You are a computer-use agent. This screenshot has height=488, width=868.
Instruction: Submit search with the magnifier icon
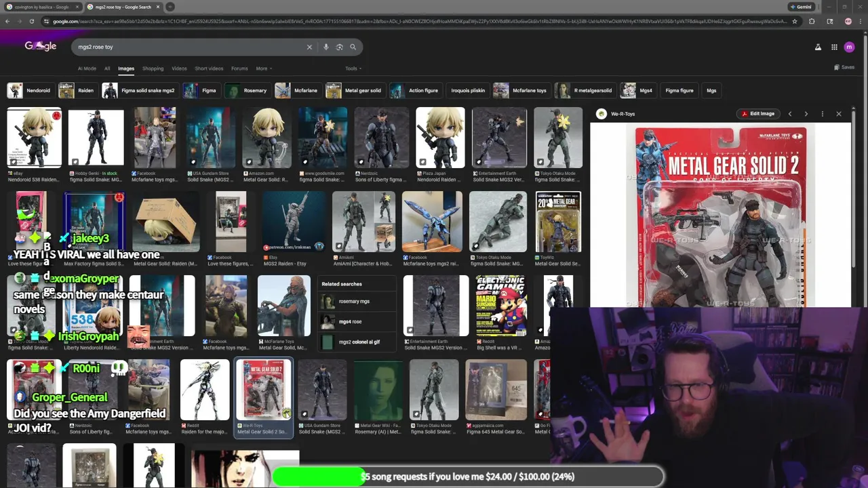tap(353, 47)
